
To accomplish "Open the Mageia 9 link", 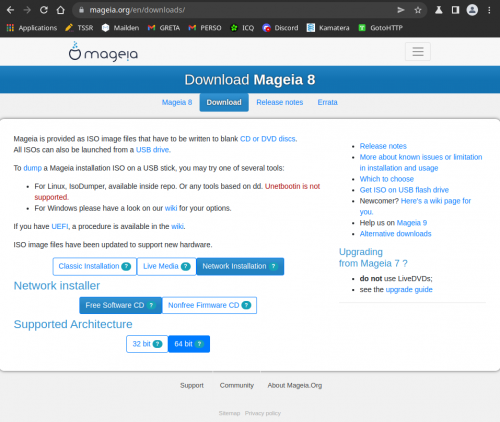I will (412, 223).
